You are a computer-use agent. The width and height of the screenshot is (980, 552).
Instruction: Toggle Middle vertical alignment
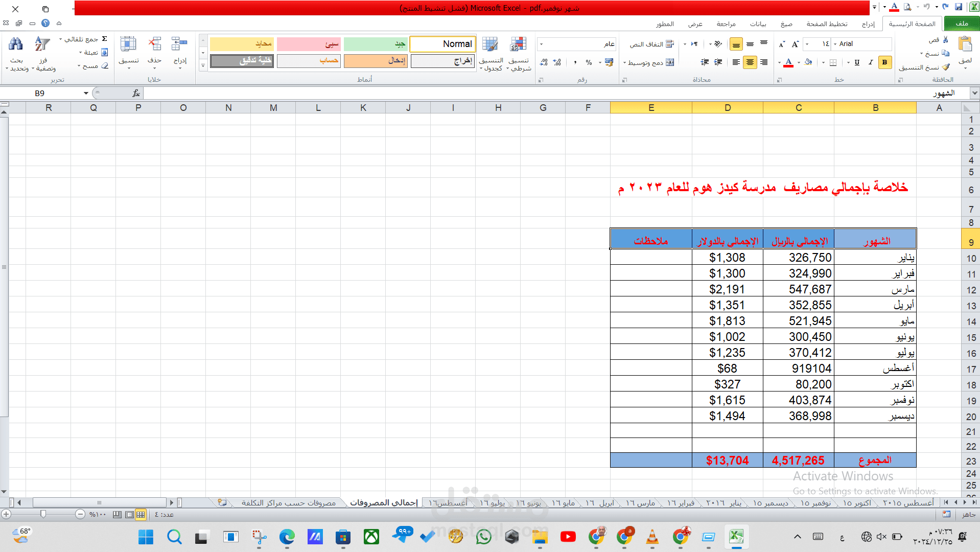point(750,44)
